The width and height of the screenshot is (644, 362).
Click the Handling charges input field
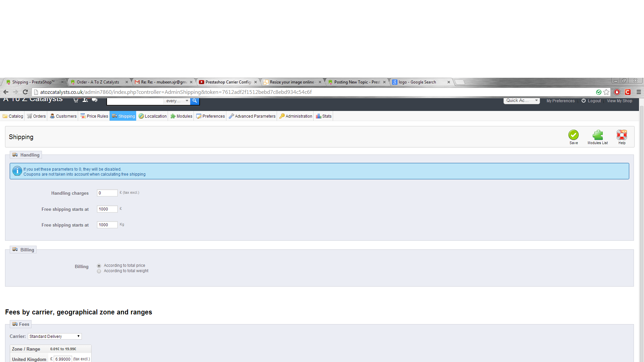coord(107,193)
